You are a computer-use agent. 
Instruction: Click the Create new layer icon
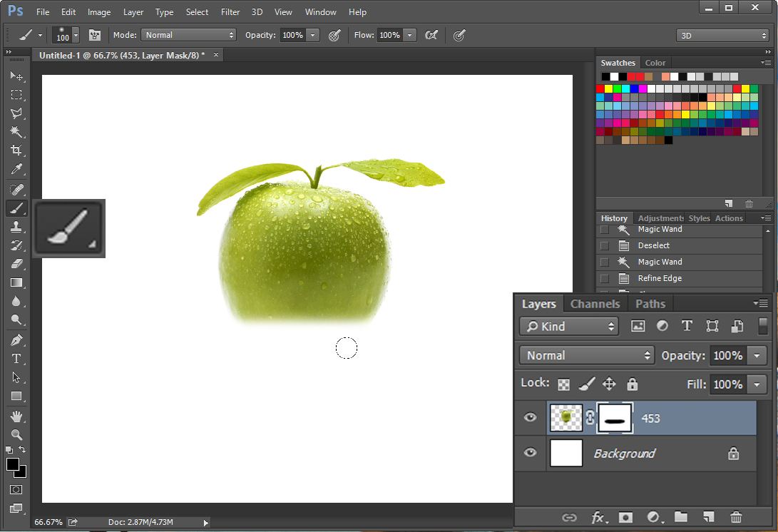click(x=709, y=517)
